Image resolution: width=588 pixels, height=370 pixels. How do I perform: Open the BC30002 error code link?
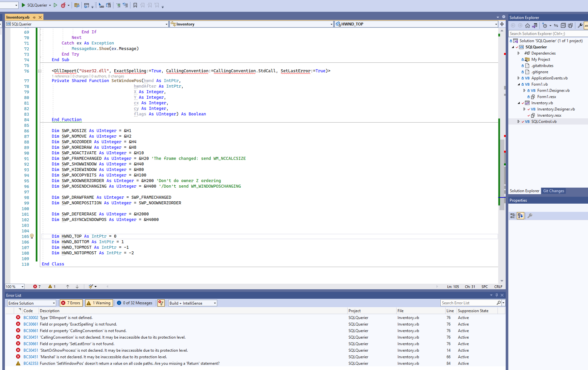click(31, 318)
